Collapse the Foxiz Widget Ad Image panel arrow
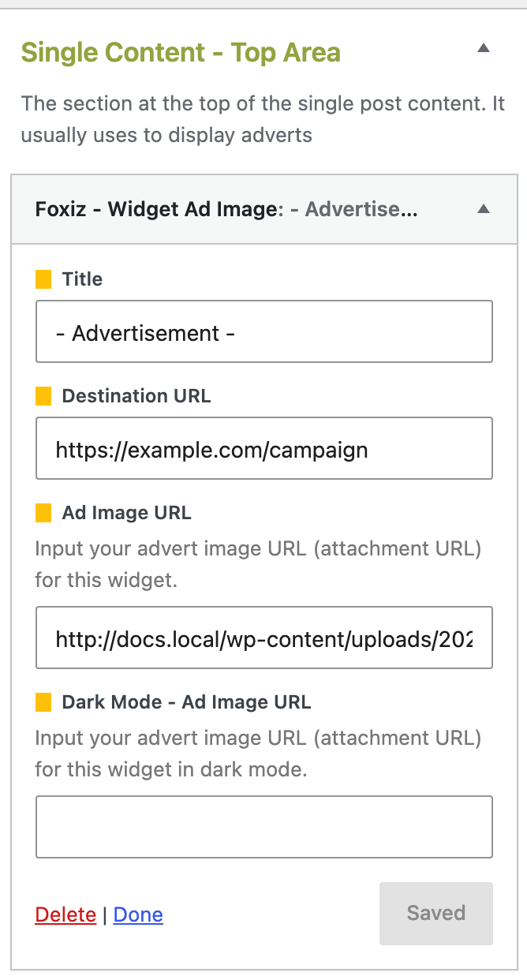Image resolution: width=527 pixels, height=980 pixels. pyautogui.click(x=484, y=209)
